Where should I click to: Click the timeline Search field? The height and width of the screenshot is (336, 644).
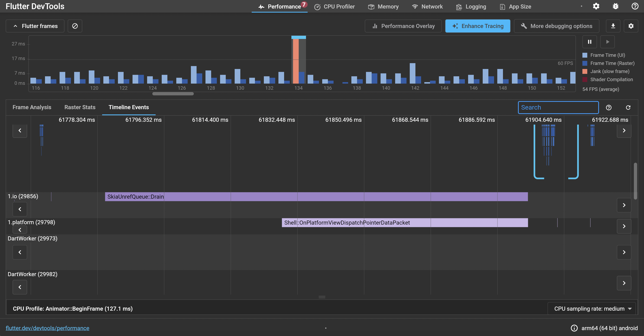(558, 107)
